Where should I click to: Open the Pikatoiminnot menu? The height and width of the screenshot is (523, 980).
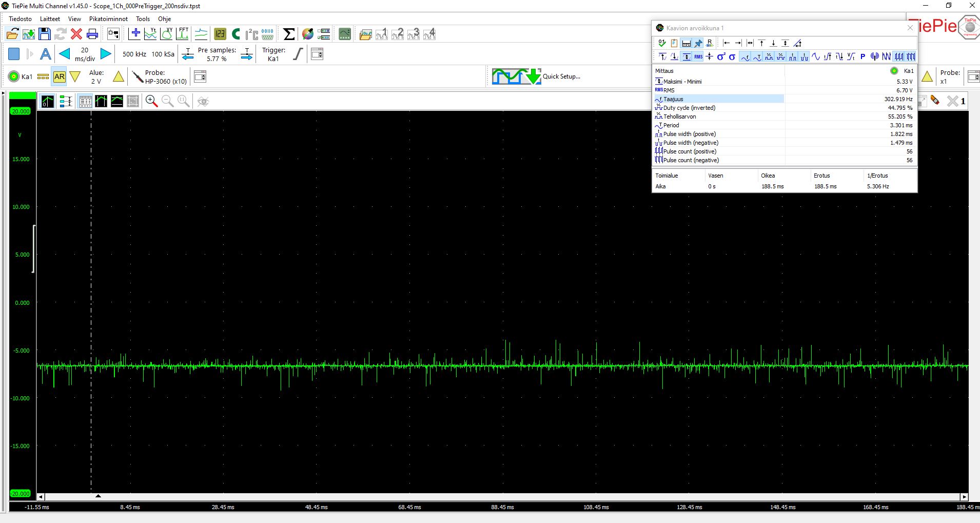tap(108, 19)
